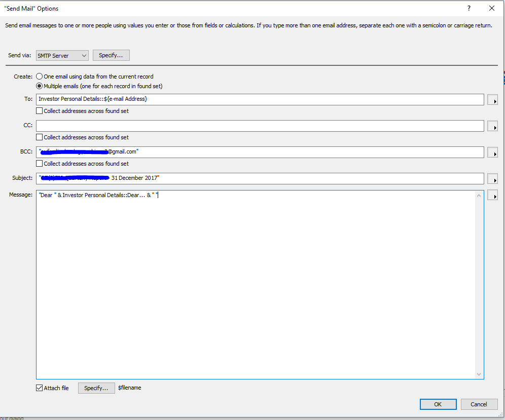Uncheck the Attach file checkbox

click(x=39, y=388)
